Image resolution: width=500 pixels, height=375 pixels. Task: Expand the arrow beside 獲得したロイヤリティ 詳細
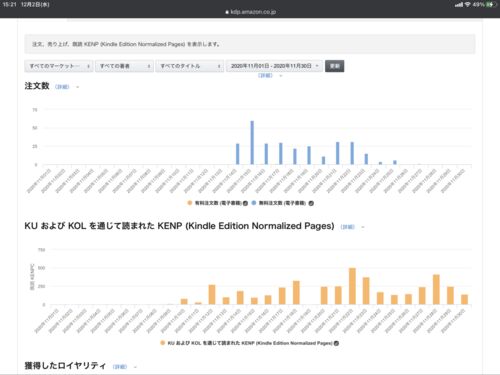click(x=135, y=367)
